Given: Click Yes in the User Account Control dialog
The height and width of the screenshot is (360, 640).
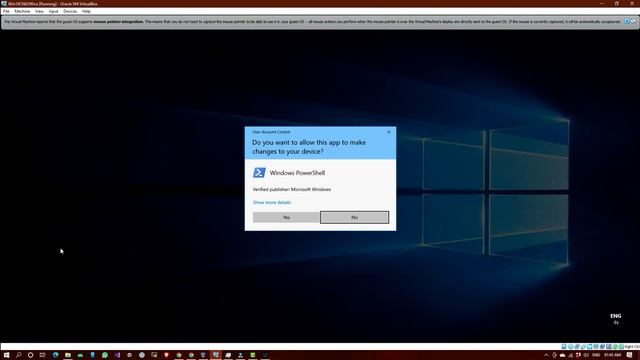Looking at the screenshot, I should pyautogui.click(x=286, y=217).
